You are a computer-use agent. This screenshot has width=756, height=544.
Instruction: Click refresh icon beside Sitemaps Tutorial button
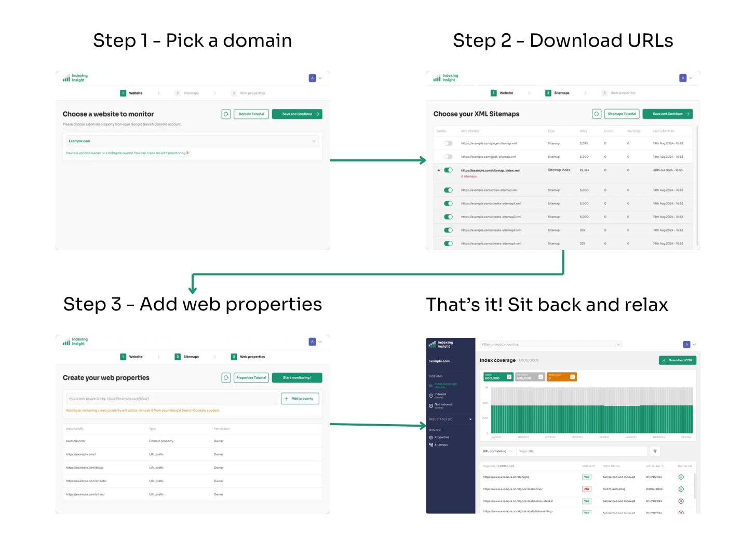tap(597, 114)
